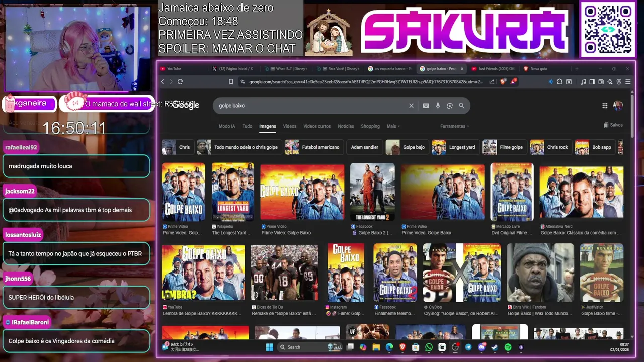Go back with the browser back arrow
Image resolution: width=644 pixels, height=362 pixels.
162,82
